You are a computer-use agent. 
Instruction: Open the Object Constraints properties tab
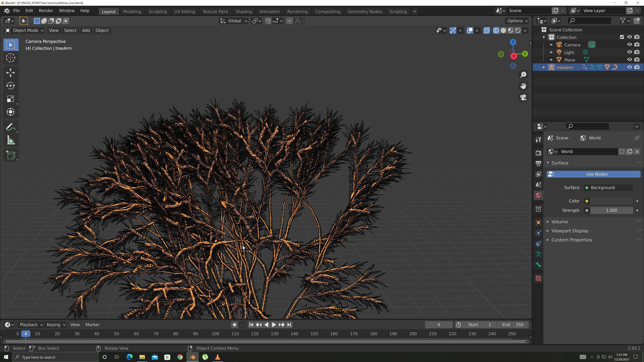pos(538,244)
